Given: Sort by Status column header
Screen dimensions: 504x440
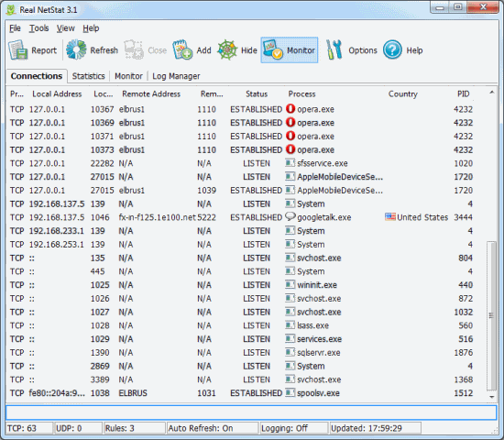Looking at the screenshot, I should (257, 93).
